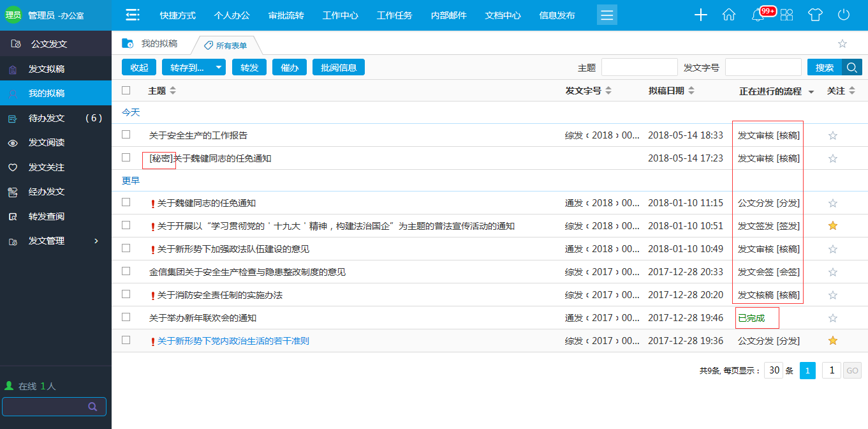Click the 发文字号 search input field
Viewport: 868px width, 429px height.
point(763,67)
